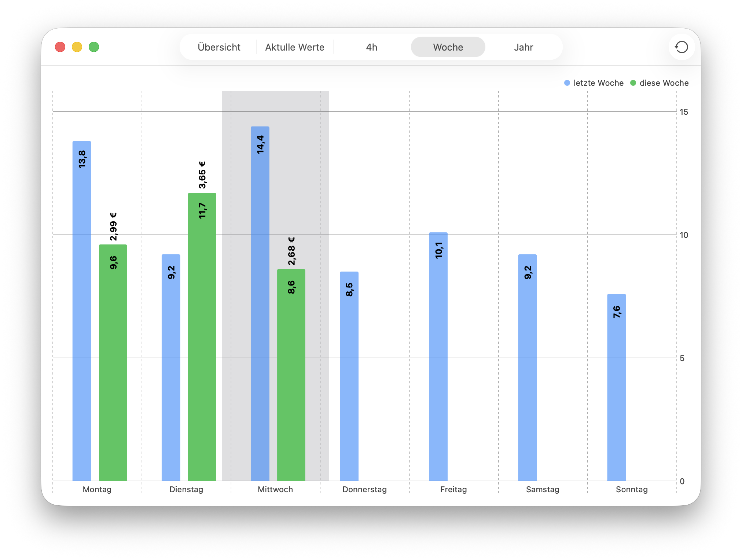The width and height of the screenshot is (742, 560).
Task: Click the letzte Woche legend label
Action: 598,83
